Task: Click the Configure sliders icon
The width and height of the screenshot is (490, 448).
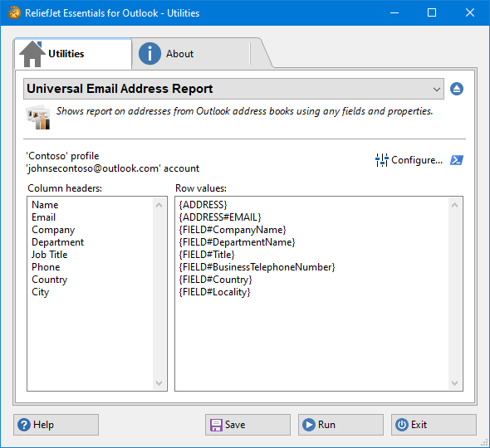Action: coord(381,160)
